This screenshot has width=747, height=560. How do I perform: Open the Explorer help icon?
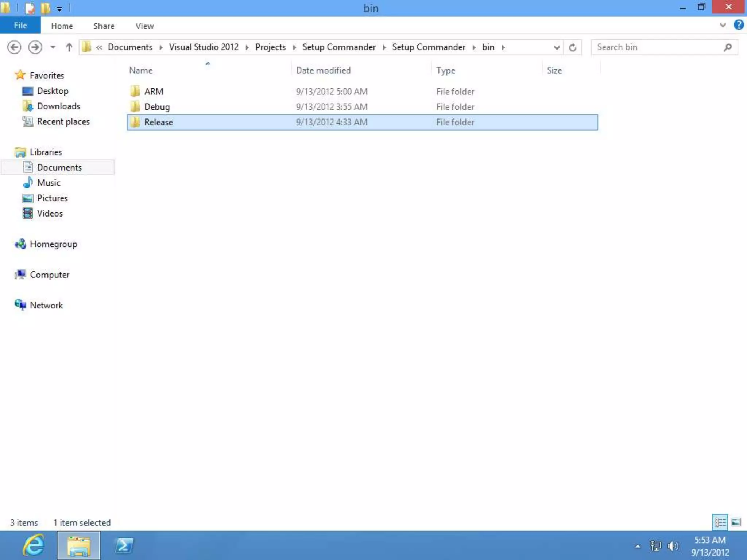[x=739, y=25]
